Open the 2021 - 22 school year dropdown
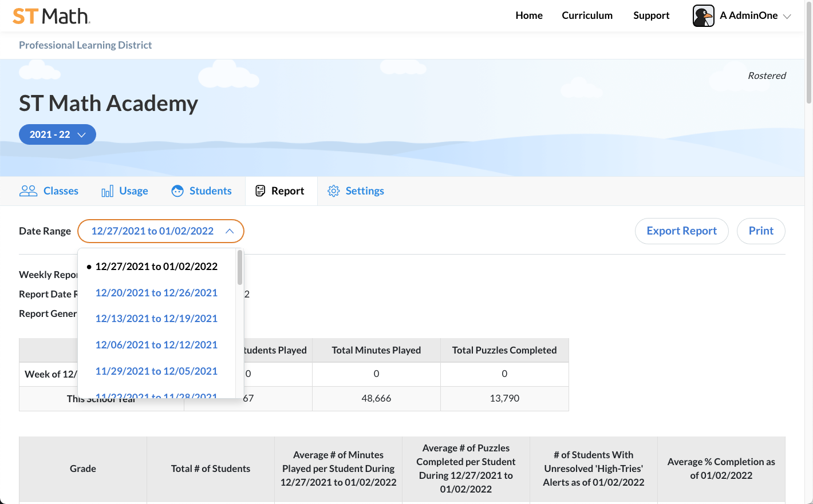Screen dimensions: 813x504 pos(57,134)
